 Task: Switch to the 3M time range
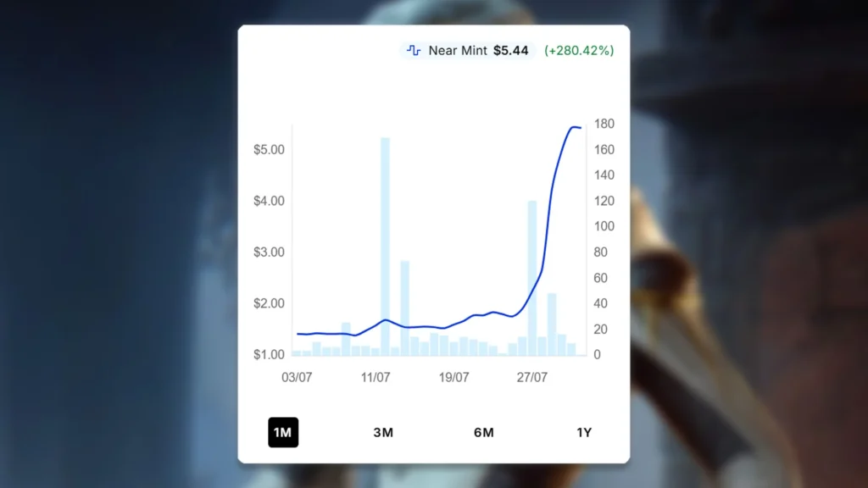coord(383,433)
